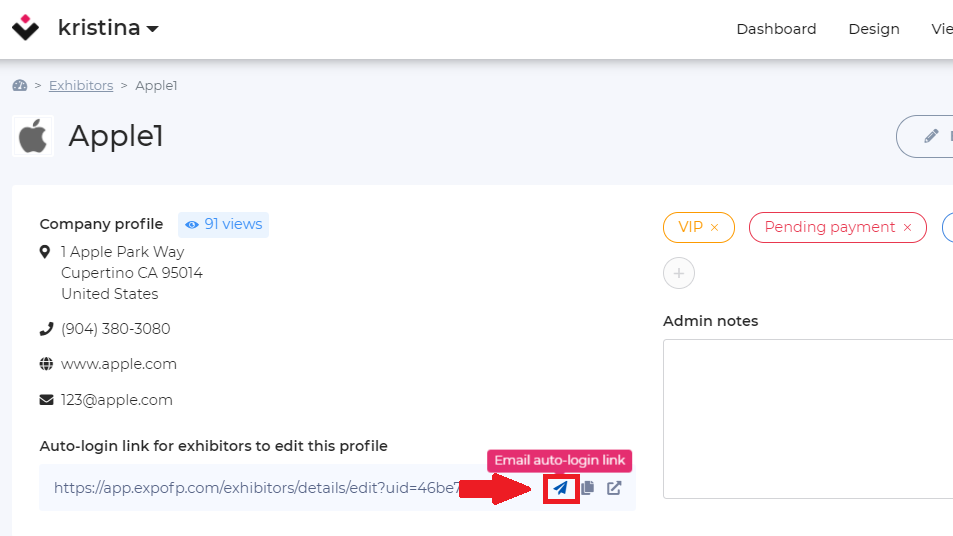The width and height of the screenshot is (953, 536).
Task: Open the Exhibitors breadcrumb link
Action: coord(81,86)
